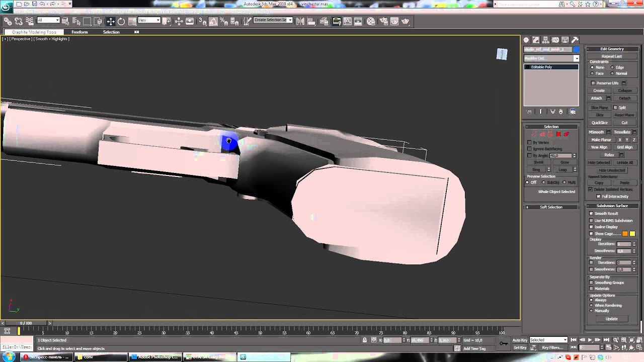Open the Utilities hammer panel tab
644x362 pixels.
(575, 40)
